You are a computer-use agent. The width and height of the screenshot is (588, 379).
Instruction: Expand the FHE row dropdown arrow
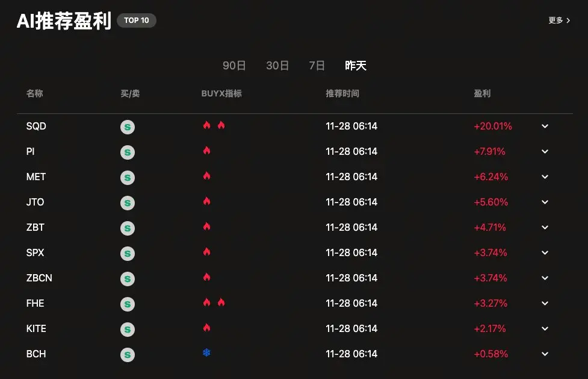tap(545, 304)
